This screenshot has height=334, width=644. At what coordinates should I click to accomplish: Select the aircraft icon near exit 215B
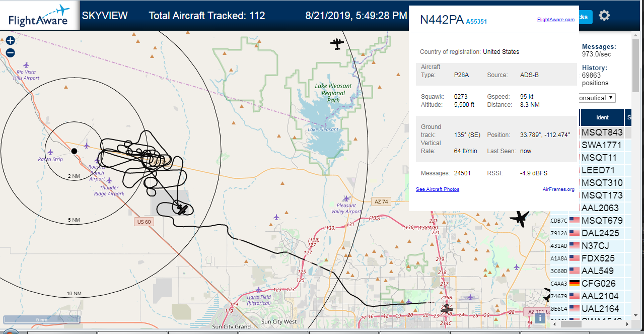(x=447, y=309)
